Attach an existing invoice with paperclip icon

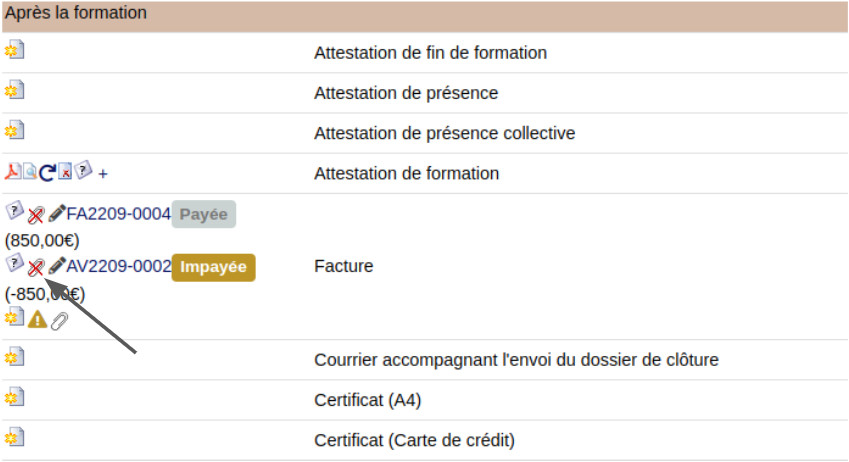coord(59,320)
